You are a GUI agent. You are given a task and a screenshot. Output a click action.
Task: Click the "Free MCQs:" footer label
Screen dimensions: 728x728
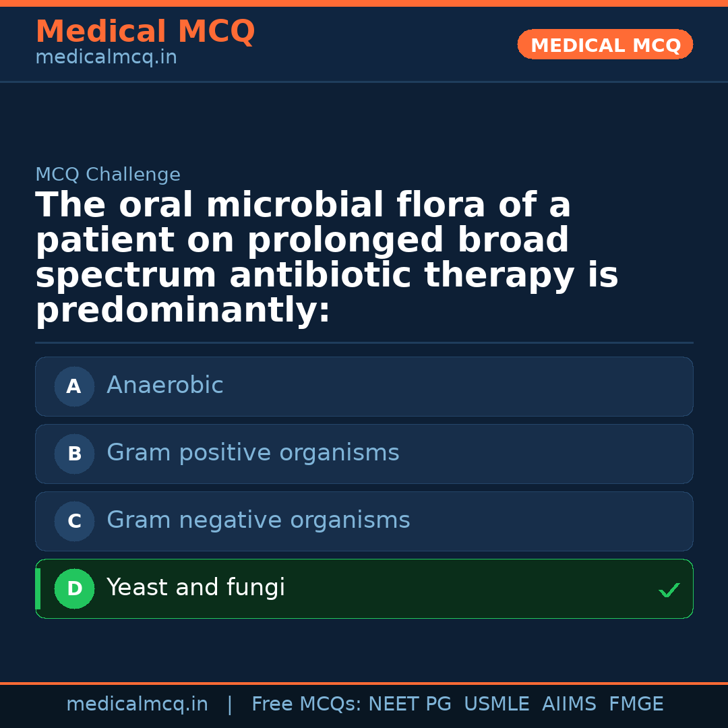(307, 704)
